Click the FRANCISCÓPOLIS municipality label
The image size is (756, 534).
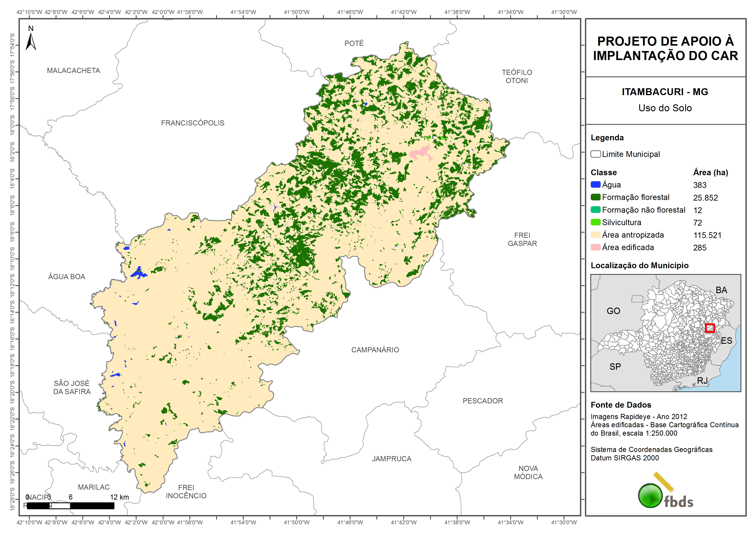[x=193, y=123]
